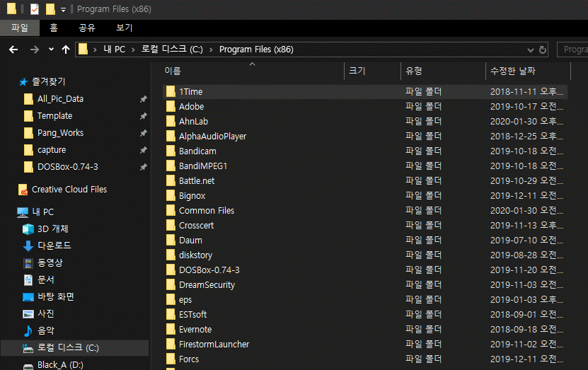Select the Battle.net folder
This screenshot has height=370, width=588.
click(197, 180)
